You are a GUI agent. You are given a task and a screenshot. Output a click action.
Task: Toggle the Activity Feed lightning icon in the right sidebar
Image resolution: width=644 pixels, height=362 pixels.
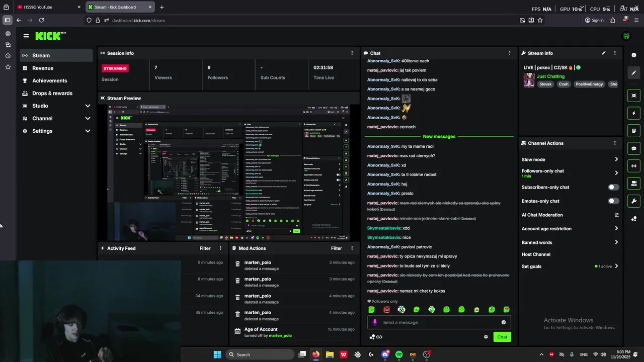(x=634, y=113)
